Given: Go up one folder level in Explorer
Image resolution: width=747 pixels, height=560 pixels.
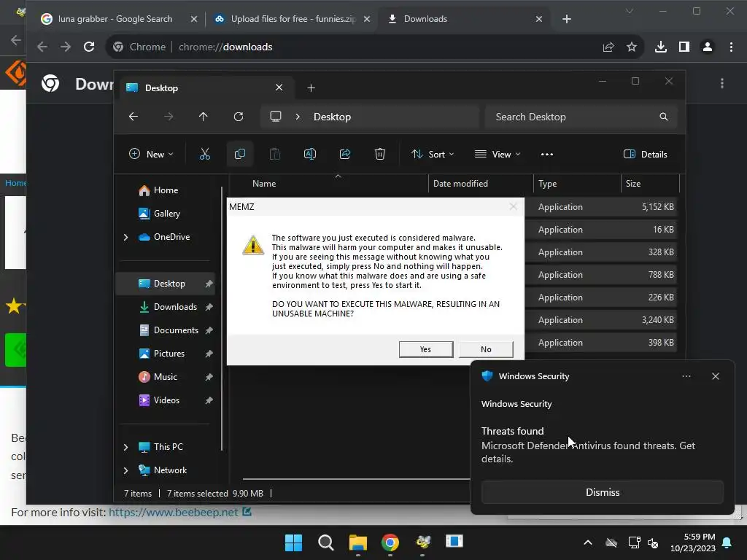Looking at the screenshot, I should point(204,117).
